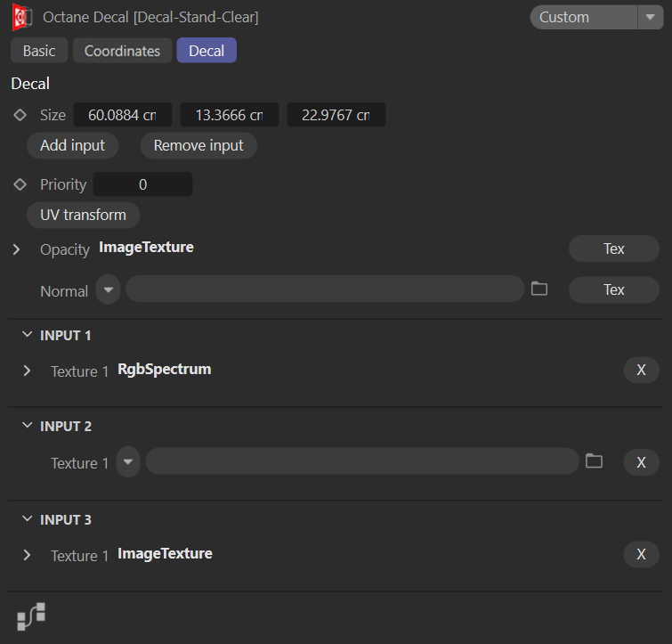
Task: Expand the Opacity ImageTexture parameters
Action: point(17,249)
